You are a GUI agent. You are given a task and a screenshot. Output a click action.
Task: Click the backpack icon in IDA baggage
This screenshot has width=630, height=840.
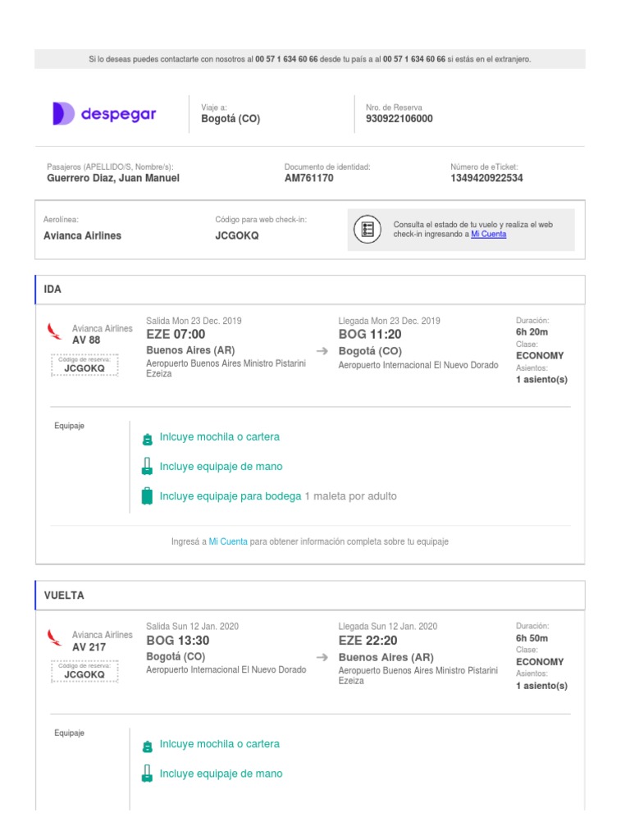[x=148, y=438]
